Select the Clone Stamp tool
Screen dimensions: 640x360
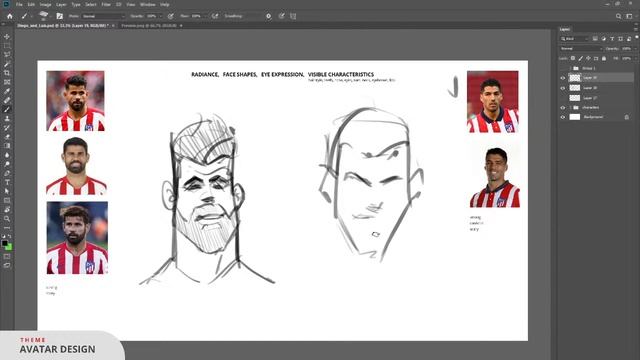7,118
